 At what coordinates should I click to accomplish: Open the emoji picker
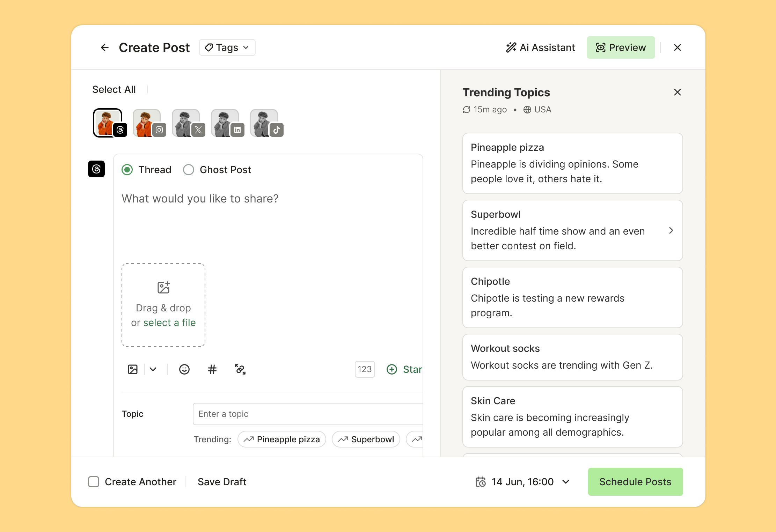pos(184,369)
